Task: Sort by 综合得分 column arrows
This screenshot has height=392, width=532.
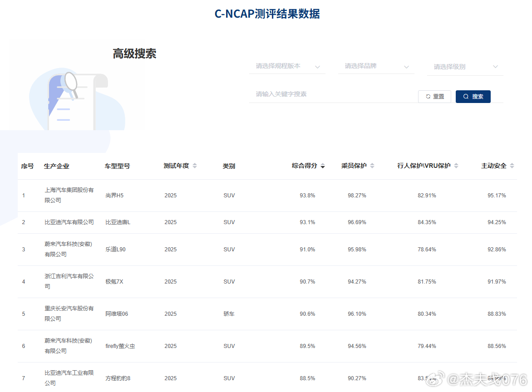Action: pyautogui.click(x=323, y=166)
